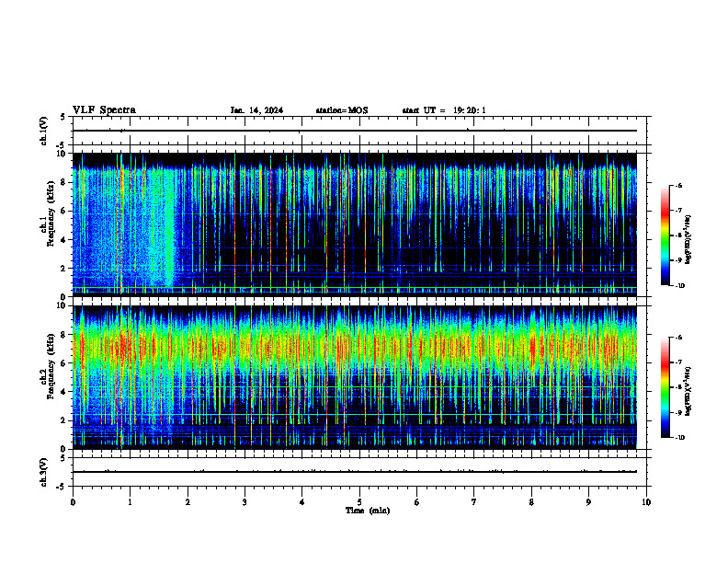Select the date text "Jan. 14, 2024"
The width and height of the screenshot is (728, 563).
256,110
